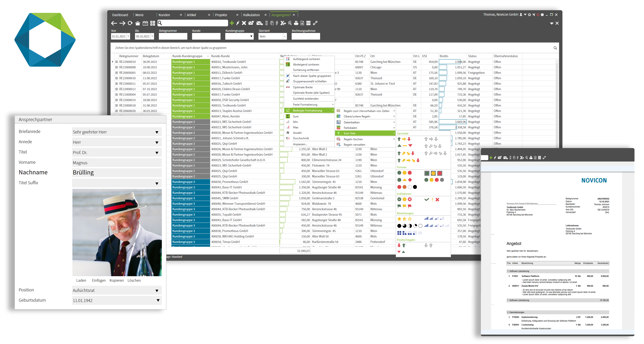This screenshot has width=644, height=344.
Task: Switch to the Kalkulation tab
Action: [251, 15]
